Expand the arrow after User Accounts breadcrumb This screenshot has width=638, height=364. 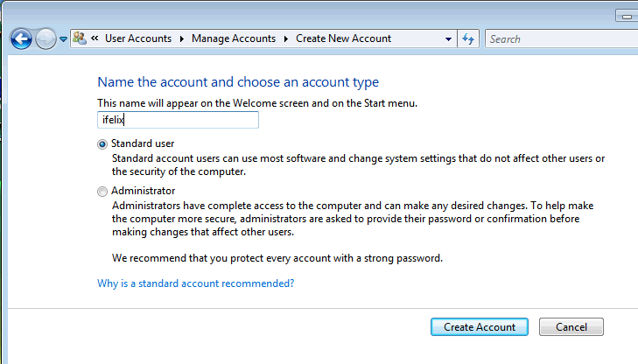[182, 38]
